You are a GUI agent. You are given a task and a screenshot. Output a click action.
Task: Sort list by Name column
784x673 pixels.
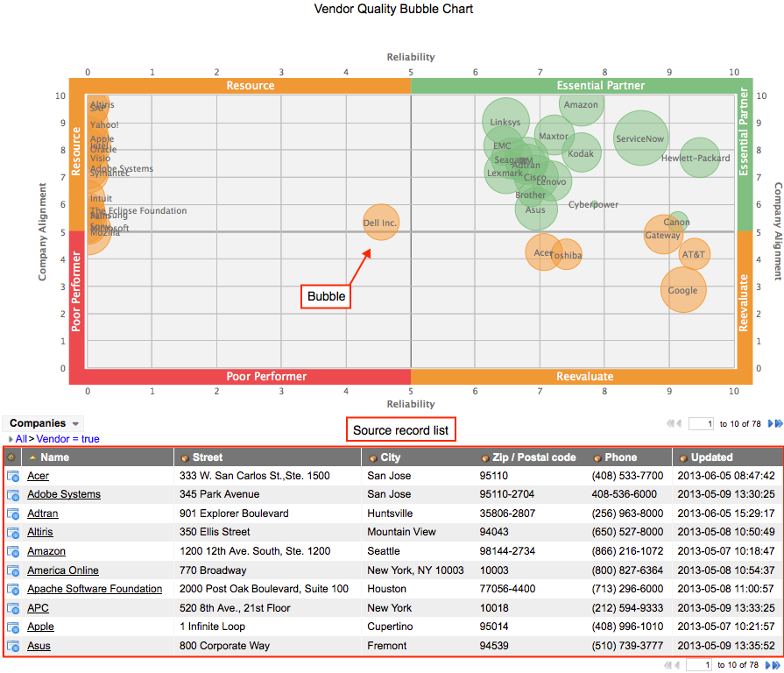tap(54, 457)
